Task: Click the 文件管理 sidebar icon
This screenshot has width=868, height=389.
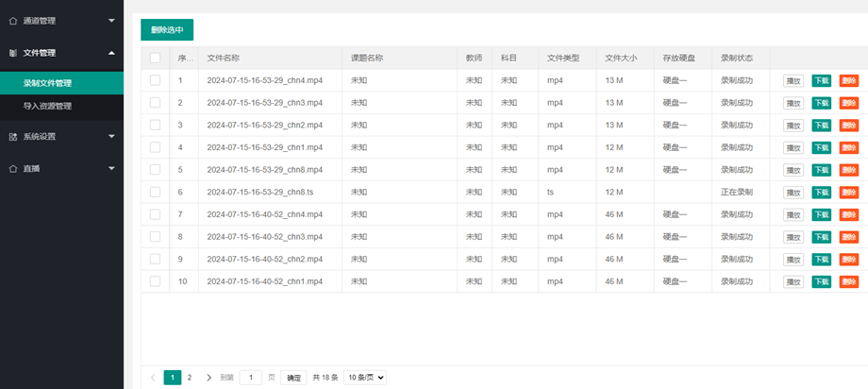Action: point(12,53)
